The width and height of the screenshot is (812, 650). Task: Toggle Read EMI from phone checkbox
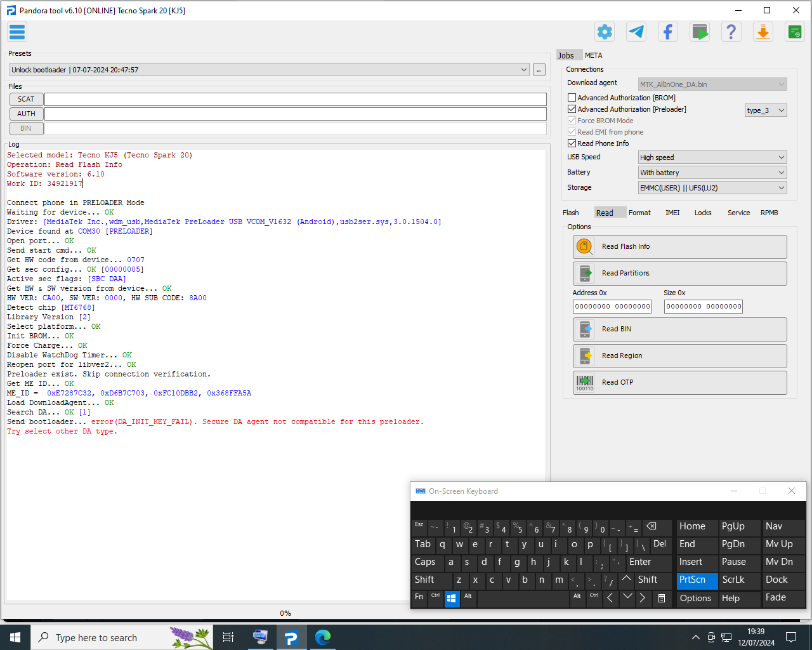[x=572, y=132]
